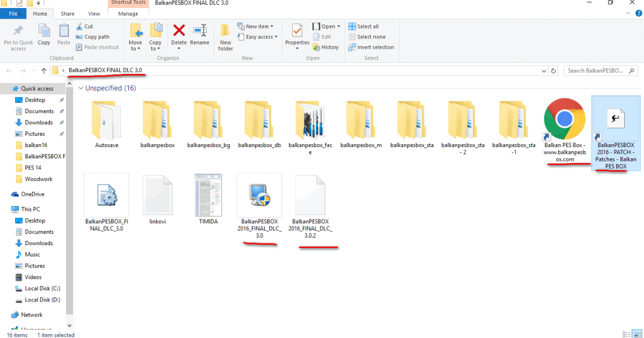Click the Rename icon in the ribbon
This screenshot has height=338, width=644.
point(200,34)
